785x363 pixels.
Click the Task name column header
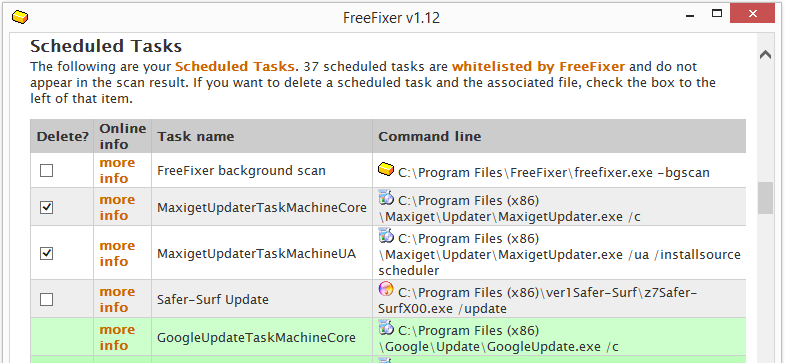click(262, 136)
